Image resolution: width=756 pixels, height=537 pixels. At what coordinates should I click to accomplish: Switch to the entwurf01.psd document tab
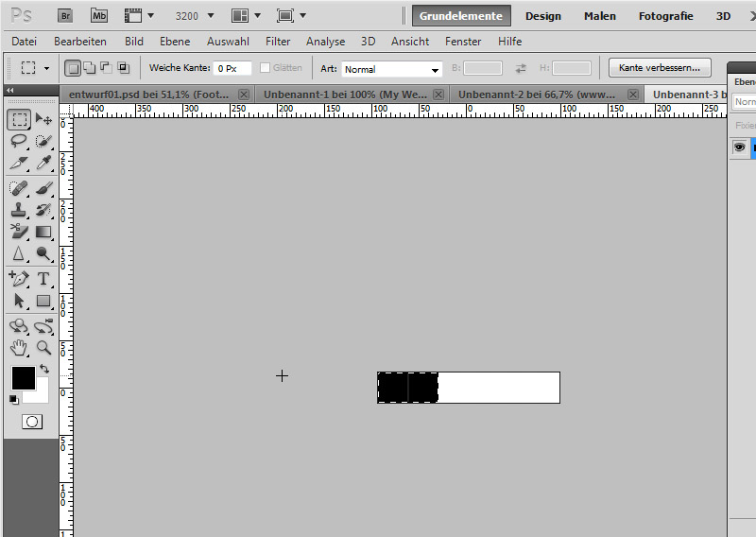coord(149,95)
